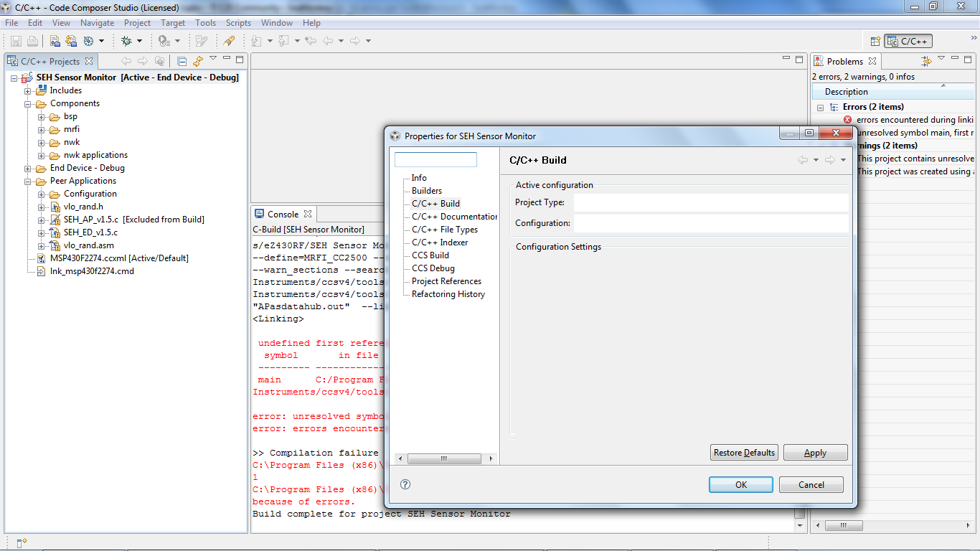The image size is (980, 551).
Task: Collapse the Errors (2 items) group
Action: (820, 107)
